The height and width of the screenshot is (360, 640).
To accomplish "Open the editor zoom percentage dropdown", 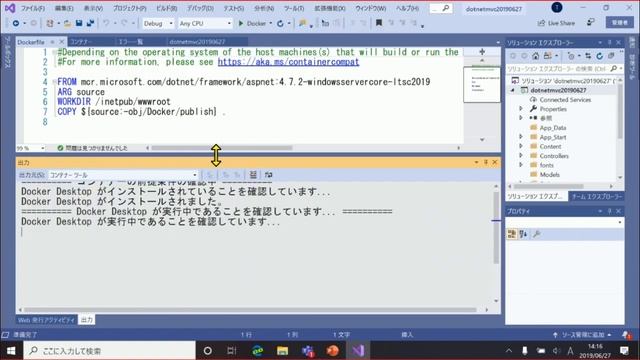I will pos(31,148).
